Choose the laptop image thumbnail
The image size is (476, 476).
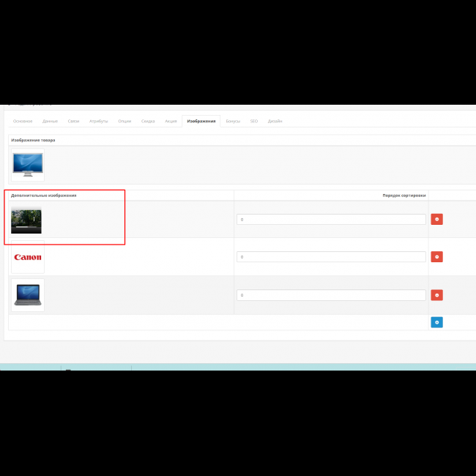(x=28, y=295)
